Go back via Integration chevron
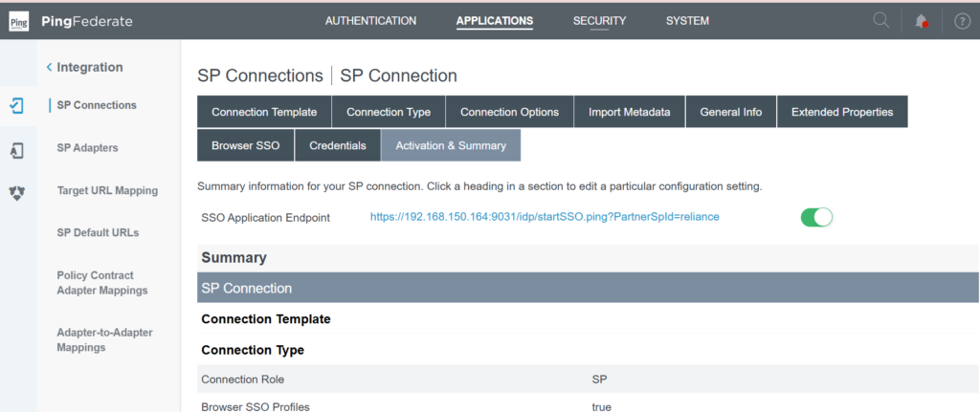This screenshot has height=412, width=980. (50, 68)
